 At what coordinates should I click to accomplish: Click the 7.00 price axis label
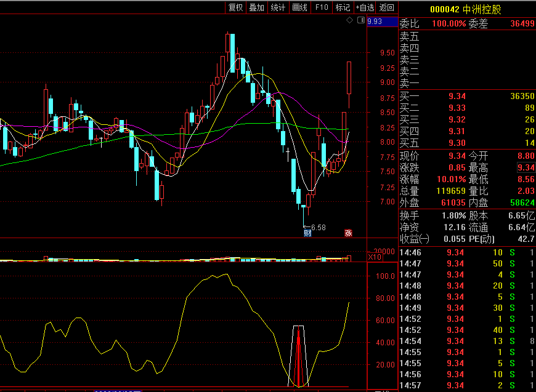coord(388,202)
